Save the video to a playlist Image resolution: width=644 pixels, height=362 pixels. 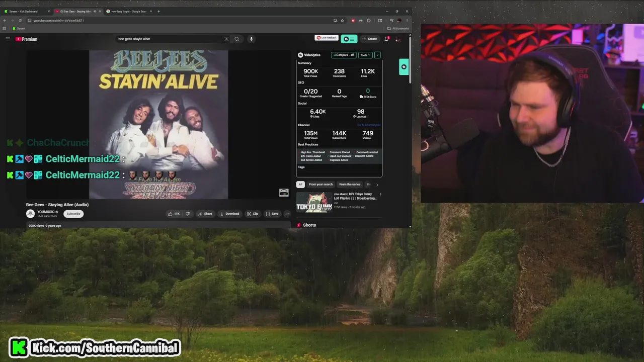coord(272,214)
